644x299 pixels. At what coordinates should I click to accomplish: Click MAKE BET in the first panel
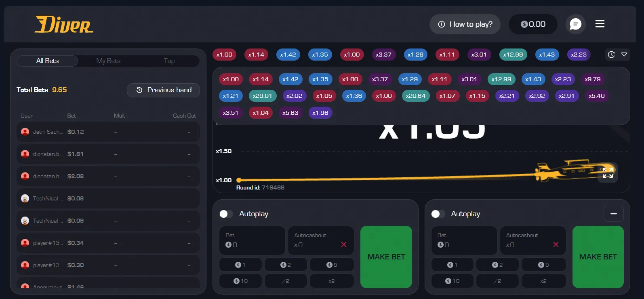386,257
